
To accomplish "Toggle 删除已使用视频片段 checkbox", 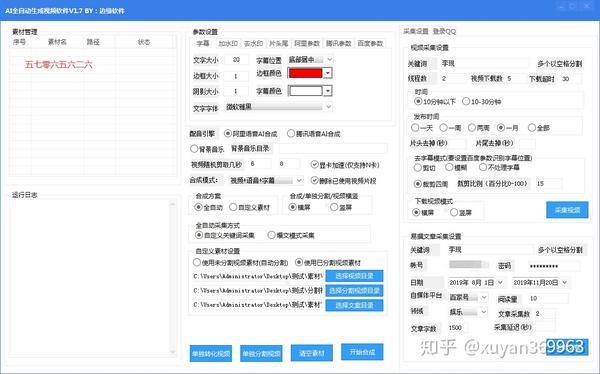I will pyautogui.click(x=343, y=180).
